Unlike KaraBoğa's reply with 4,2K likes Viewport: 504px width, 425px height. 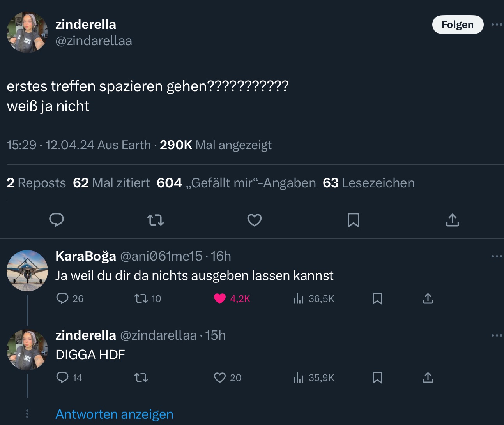220,298
